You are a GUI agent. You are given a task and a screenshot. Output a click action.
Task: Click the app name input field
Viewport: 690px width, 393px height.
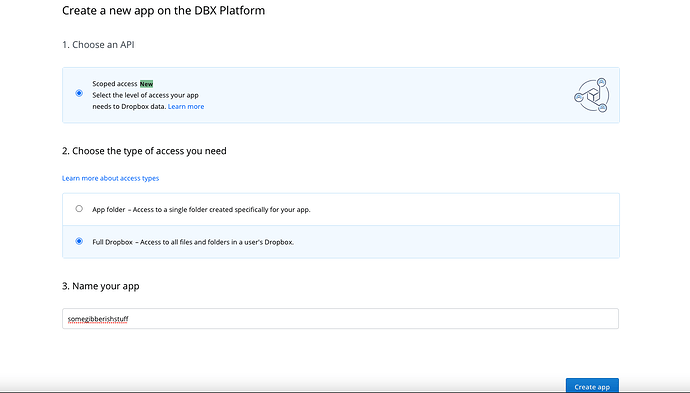click(x=340, y=319)
